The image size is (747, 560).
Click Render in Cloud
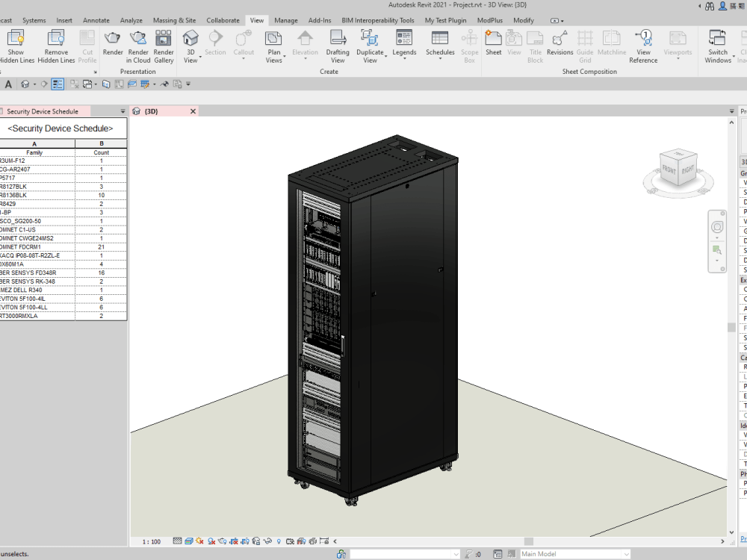137,45
